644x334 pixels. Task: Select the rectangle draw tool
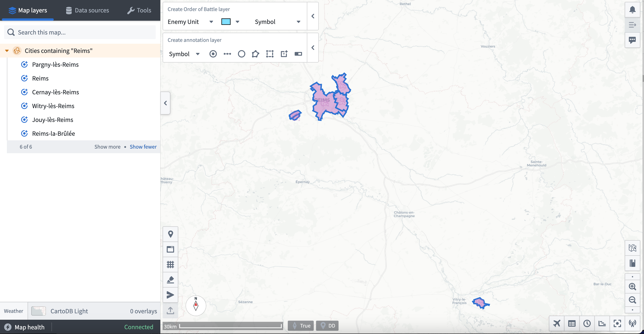(269, 53)
